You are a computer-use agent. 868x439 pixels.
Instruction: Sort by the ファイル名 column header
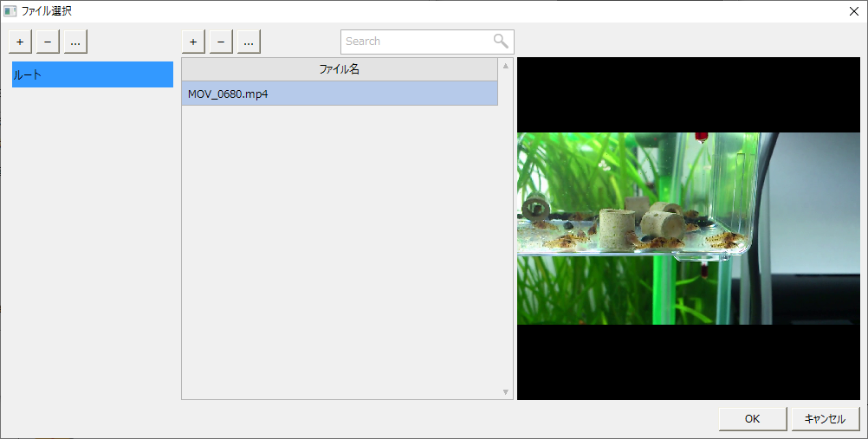click(x=340, y=69)
